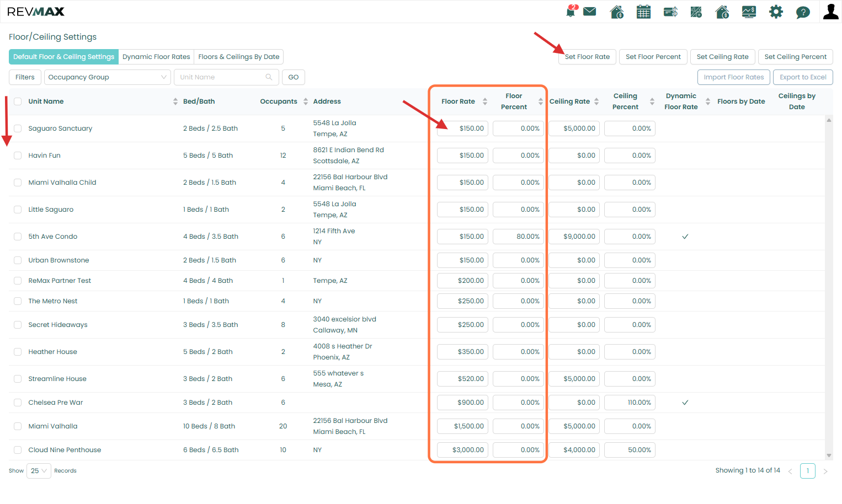Image resolution: width=842 pixels, height=504 pixels.
Task: Click the Set Floor Percent button
Action: tap(653, 57)
